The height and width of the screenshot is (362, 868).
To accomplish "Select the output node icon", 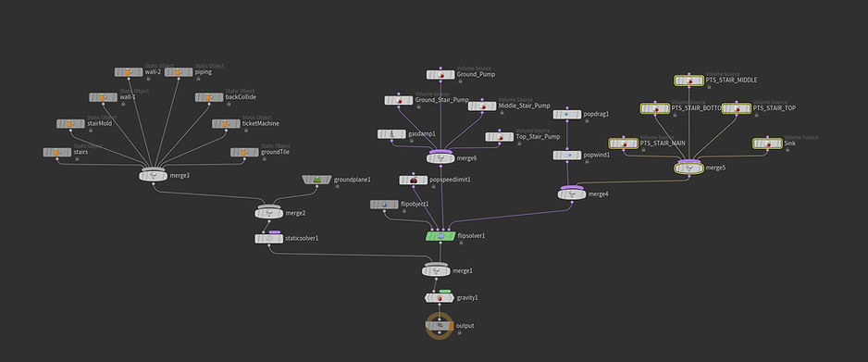I will (x=439, y=327).
